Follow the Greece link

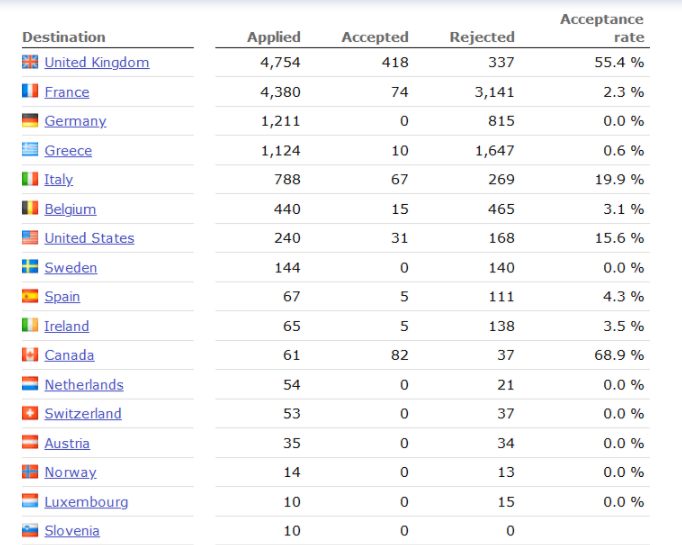(x=68, y=150)
